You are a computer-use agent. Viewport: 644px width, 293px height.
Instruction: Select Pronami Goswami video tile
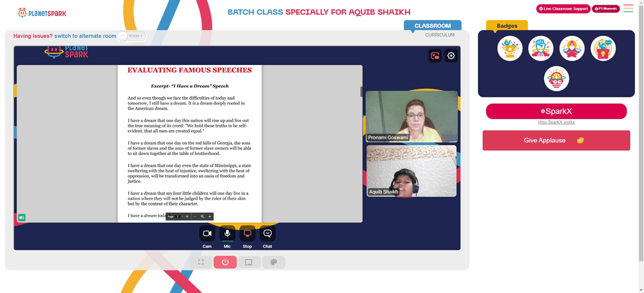point(412,117)
